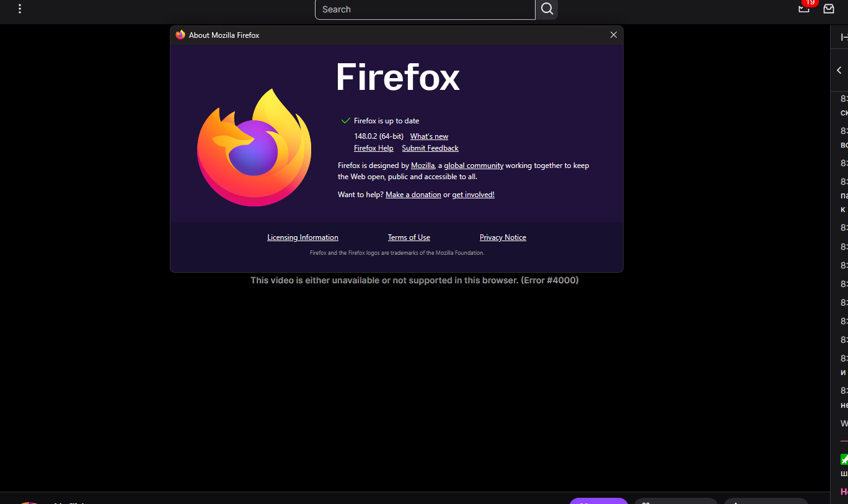Click the Submit Feedback link
The image size is (848, 504).
point(430,148)
